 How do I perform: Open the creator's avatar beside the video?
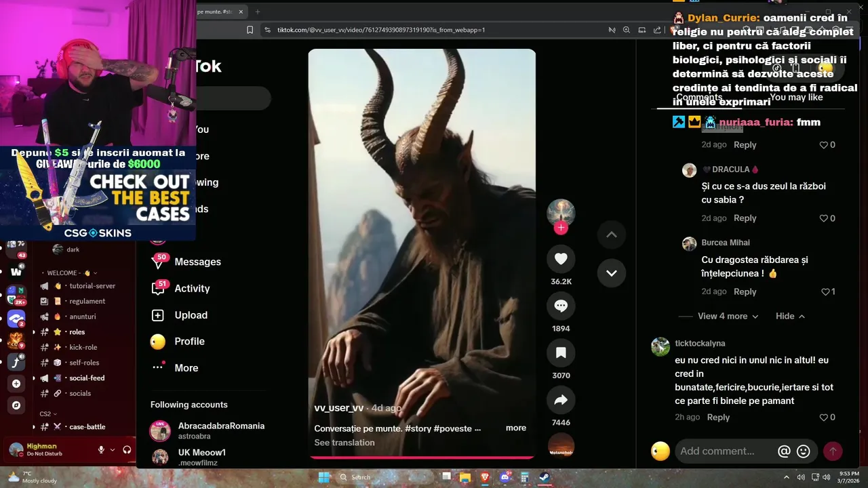coord(561,213)
